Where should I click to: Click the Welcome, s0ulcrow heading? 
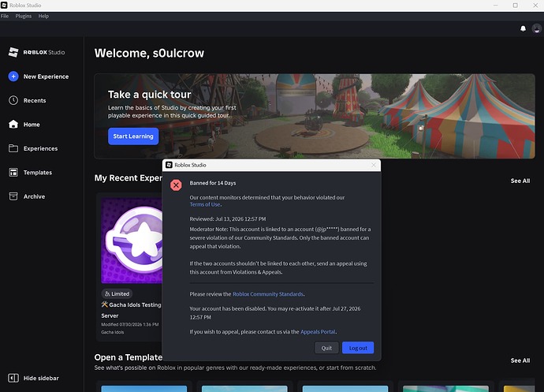[x=149, y=53]
